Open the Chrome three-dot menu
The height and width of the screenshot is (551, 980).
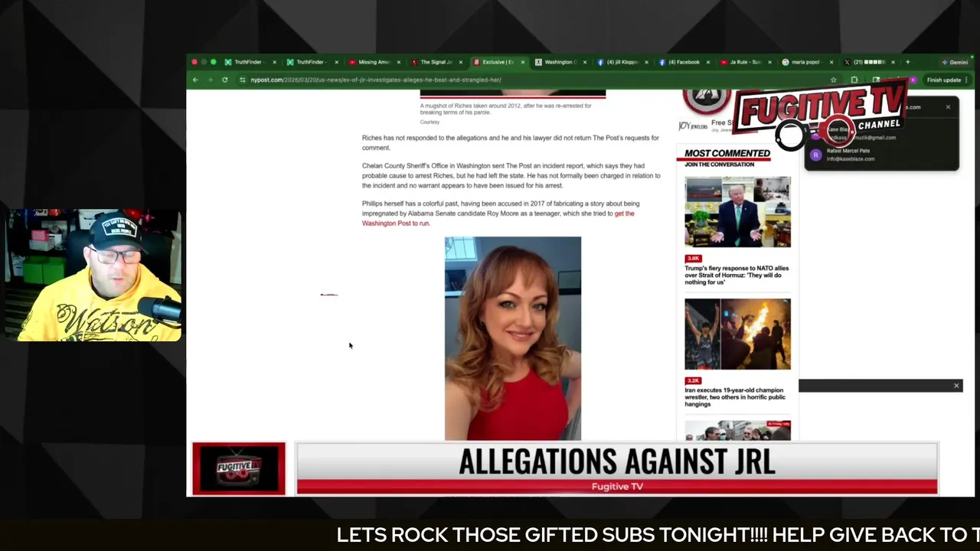click(x=966, y=80)
